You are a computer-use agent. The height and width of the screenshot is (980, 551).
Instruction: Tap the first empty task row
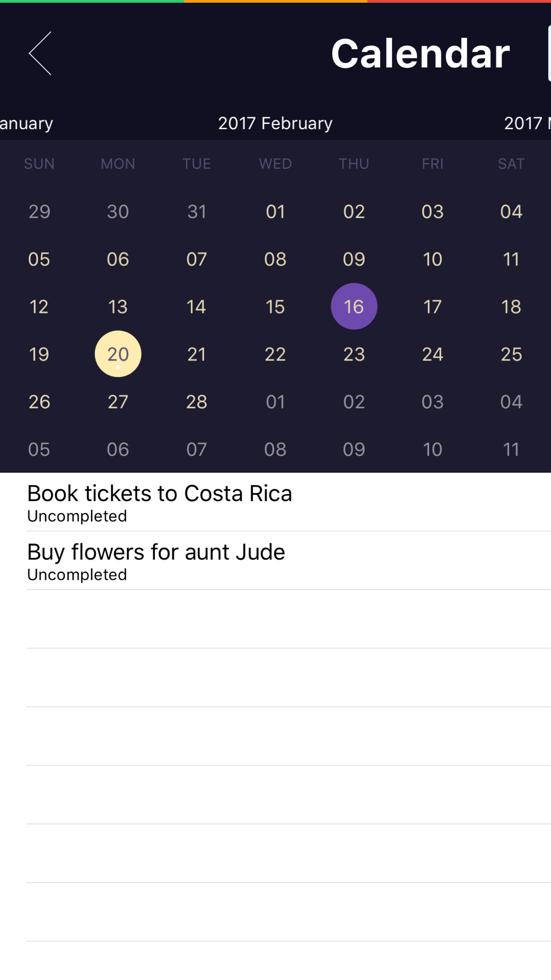click(289, 619)
